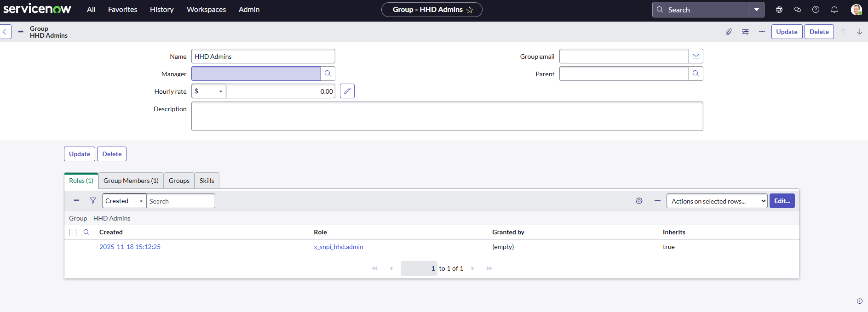Open the Parent field lookup icon

696,74
